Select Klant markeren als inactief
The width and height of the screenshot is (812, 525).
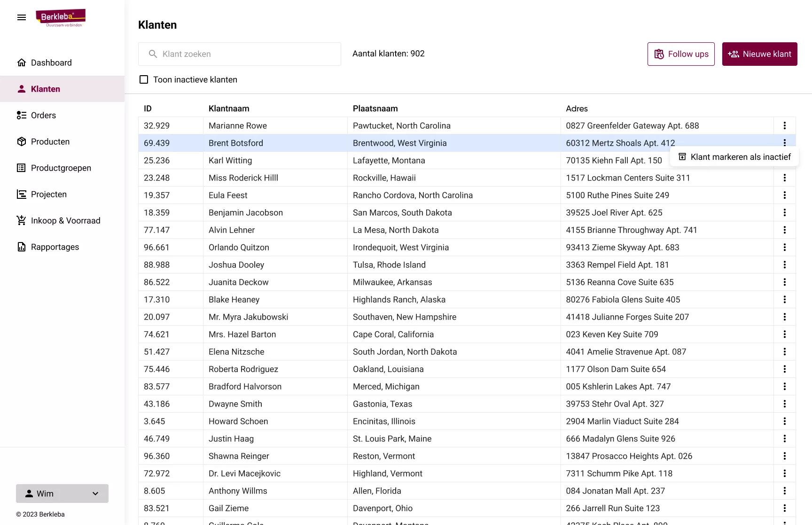734,157
